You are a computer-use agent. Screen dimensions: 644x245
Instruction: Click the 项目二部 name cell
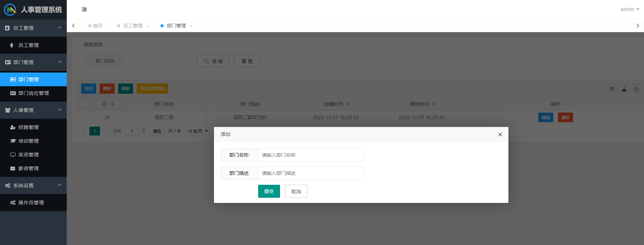164,117
